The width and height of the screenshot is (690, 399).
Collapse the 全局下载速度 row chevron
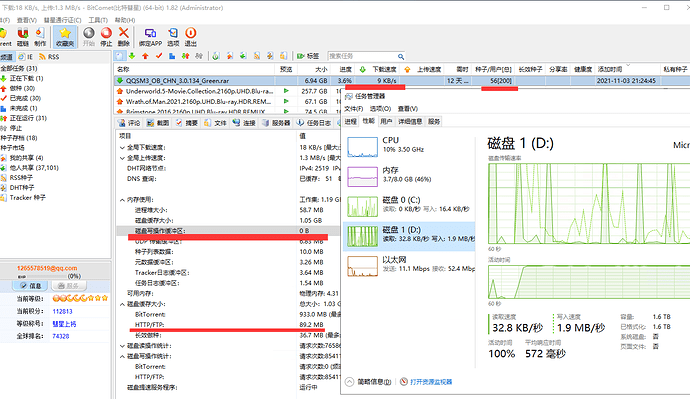[x=122, y=147]
